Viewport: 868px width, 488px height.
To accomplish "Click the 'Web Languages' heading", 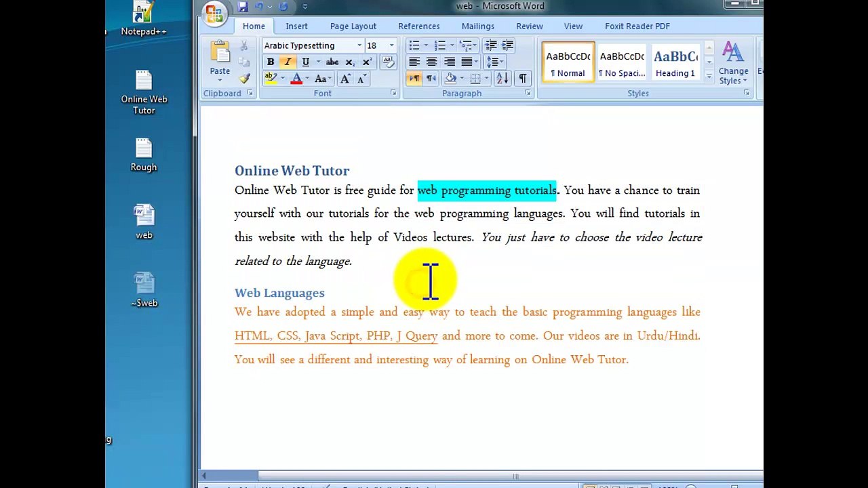I will tap(279, 293).
